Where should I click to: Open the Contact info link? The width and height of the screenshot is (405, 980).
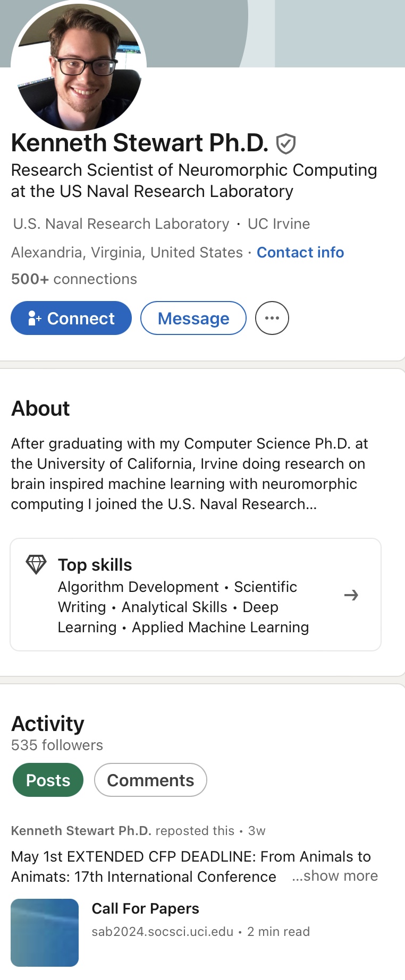click(x=300, y=252)
